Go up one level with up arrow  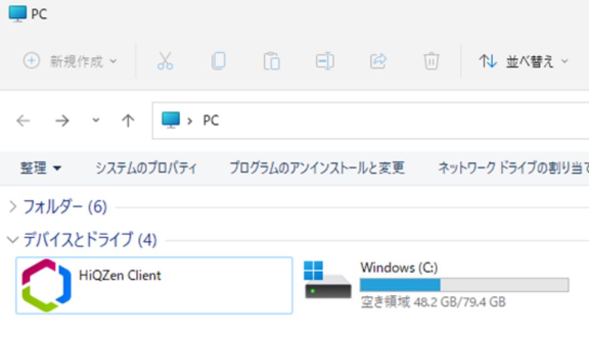click(x=127, y=121)
